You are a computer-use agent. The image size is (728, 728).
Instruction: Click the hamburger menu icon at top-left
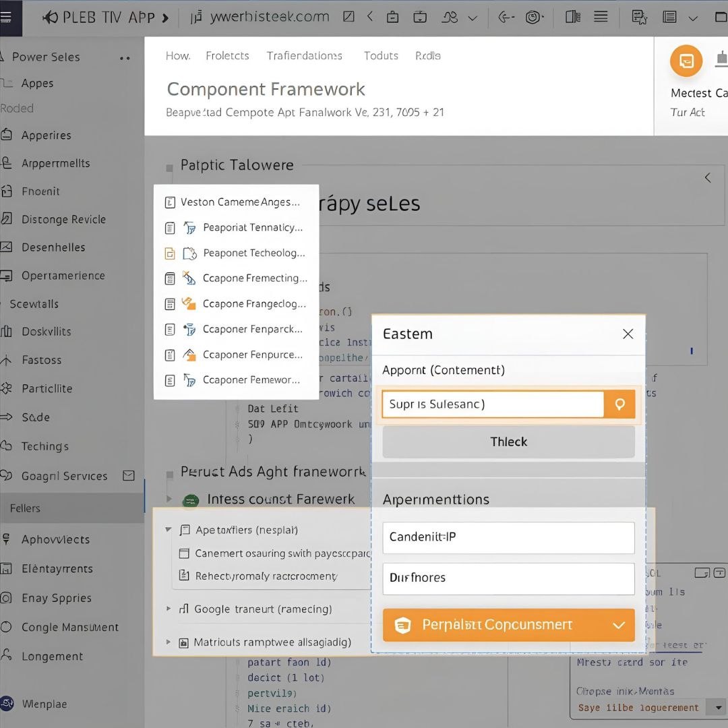click(x=6, y=18)
